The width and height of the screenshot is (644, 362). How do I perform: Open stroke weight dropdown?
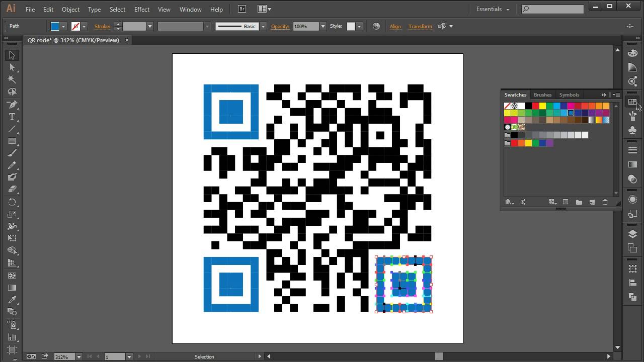[149, 26]
